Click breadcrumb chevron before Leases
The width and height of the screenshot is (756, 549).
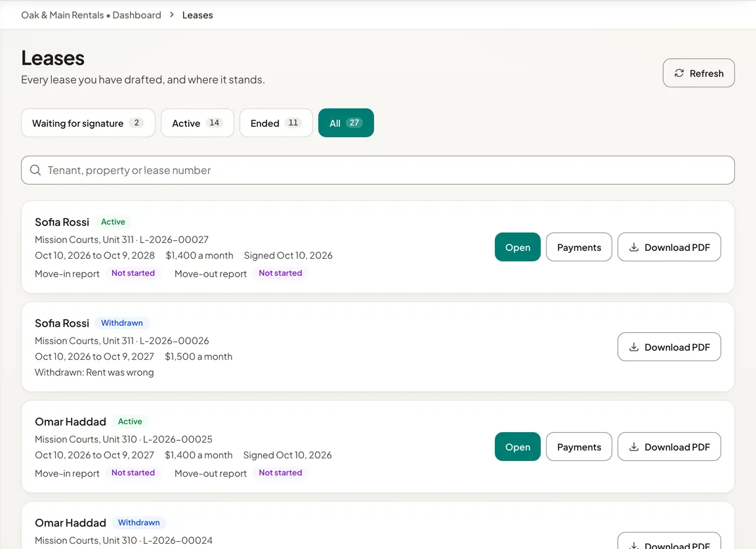(x=172, y=14)
